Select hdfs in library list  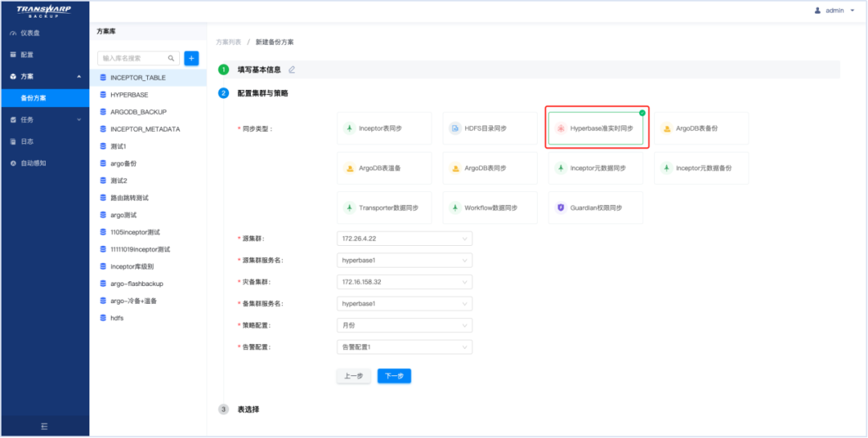pos(148,317)
